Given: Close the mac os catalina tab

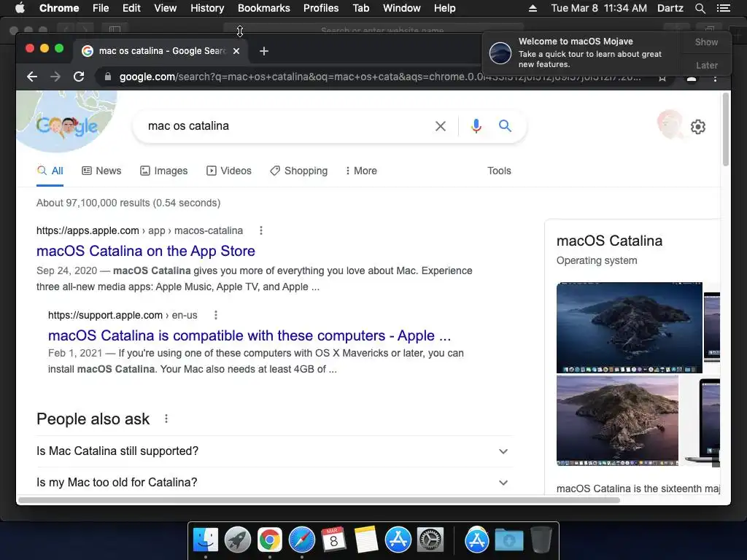Looking at the screenshot, I should point(236,51).
